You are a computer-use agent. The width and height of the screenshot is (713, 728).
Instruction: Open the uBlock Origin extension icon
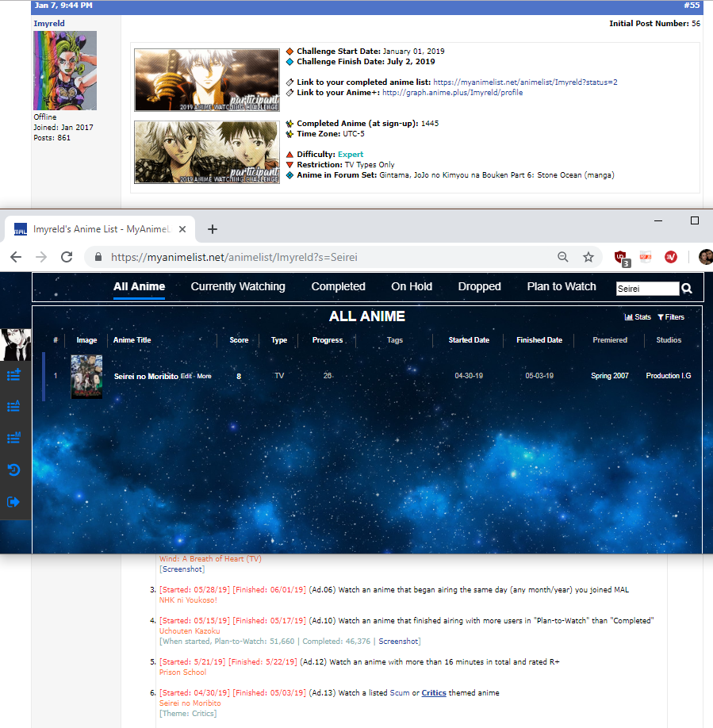click(x=619, y=257)
